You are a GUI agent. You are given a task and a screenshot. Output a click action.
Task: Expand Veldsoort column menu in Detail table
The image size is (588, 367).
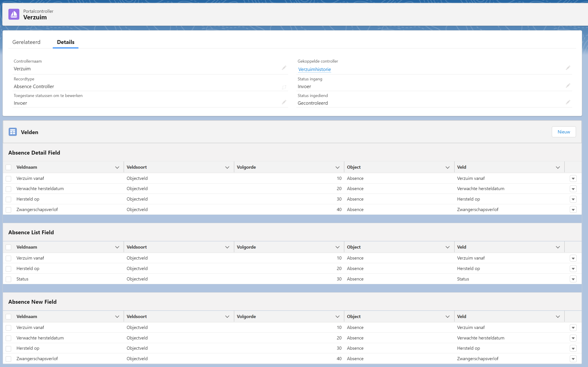click(x=227, y=168)
